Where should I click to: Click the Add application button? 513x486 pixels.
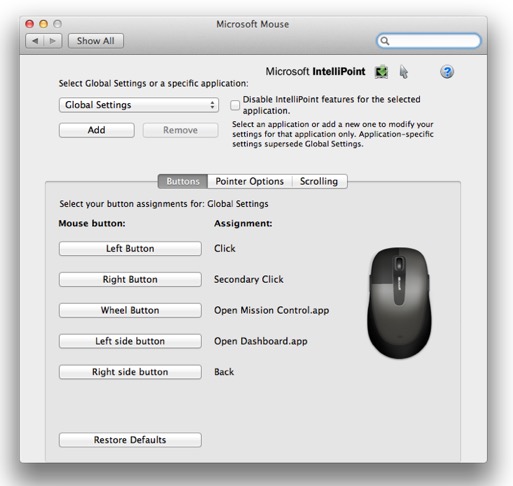click(97, 130)
